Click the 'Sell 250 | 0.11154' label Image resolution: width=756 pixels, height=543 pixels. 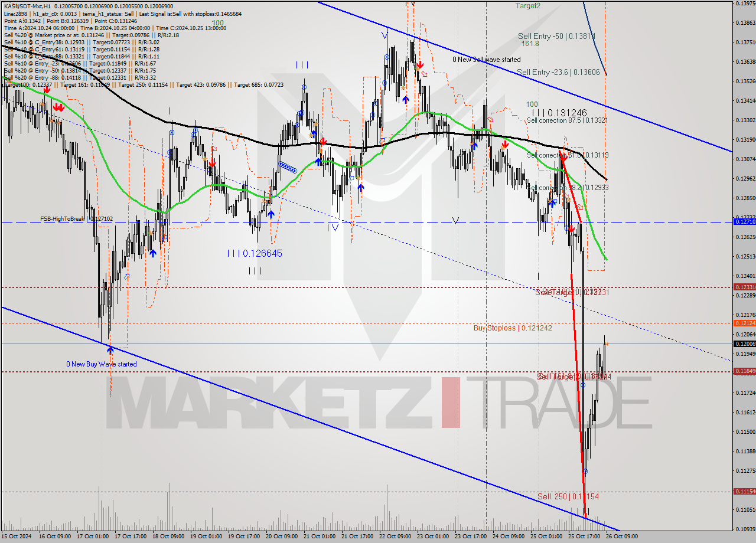pyautogui.click(x=568, y=496)
